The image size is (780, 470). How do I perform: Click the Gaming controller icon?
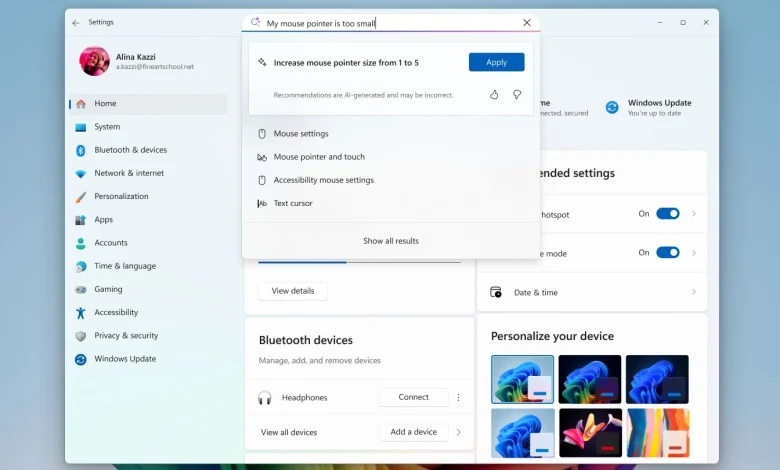pos(81,289)
